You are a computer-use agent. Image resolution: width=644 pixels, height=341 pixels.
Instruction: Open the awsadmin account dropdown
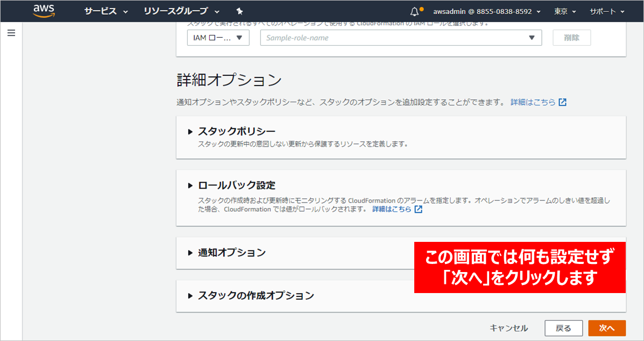coord(487,11)
